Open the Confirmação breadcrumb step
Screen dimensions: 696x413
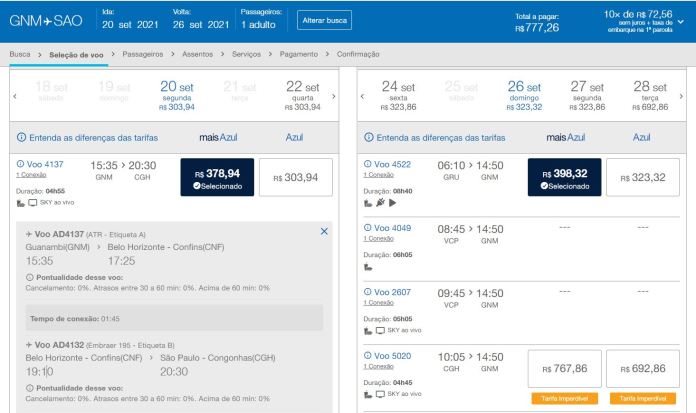[358, 54]
